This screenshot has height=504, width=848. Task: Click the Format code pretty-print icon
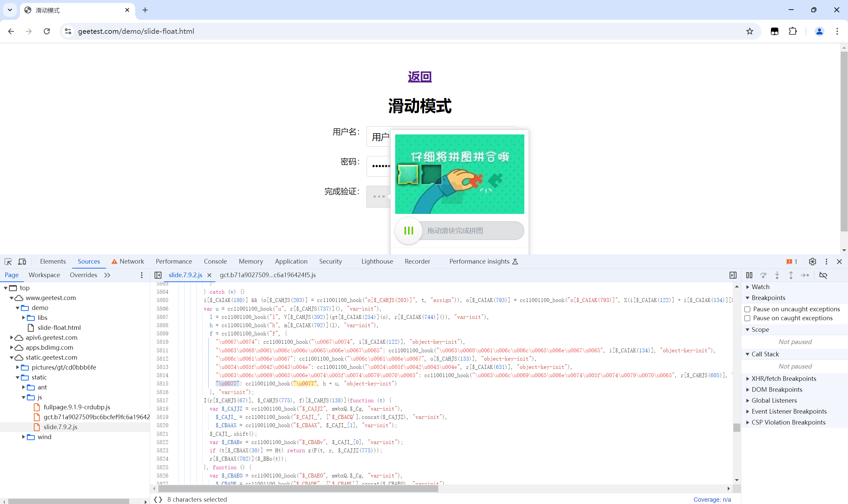[x=159, y=499]
